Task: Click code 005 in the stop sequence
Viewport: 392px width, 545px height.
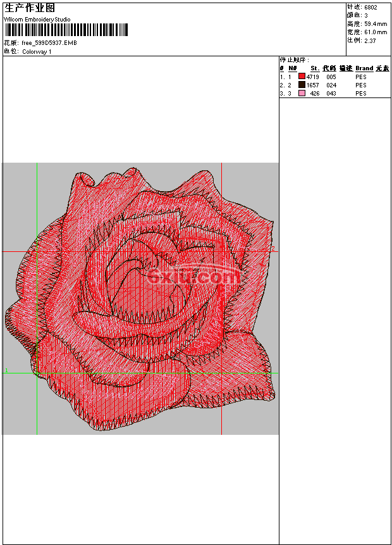Action: (331, 77)
